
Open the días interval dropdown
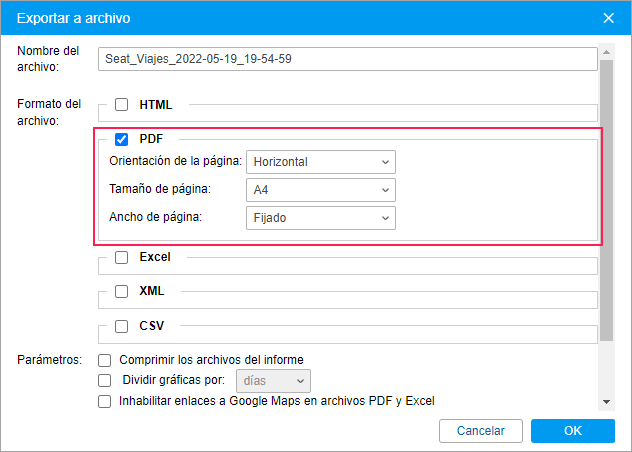coord(273,381)
